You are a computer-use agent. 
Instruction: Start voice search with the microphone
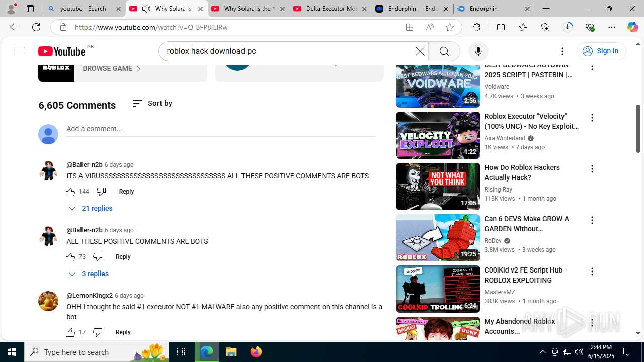tap(478, 51)
